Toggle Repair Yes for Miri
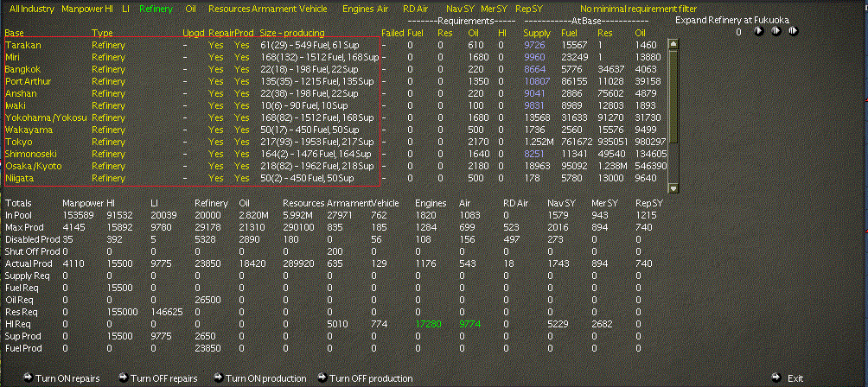The width and height of the screenshot is (868, 387). pos(216,58)
